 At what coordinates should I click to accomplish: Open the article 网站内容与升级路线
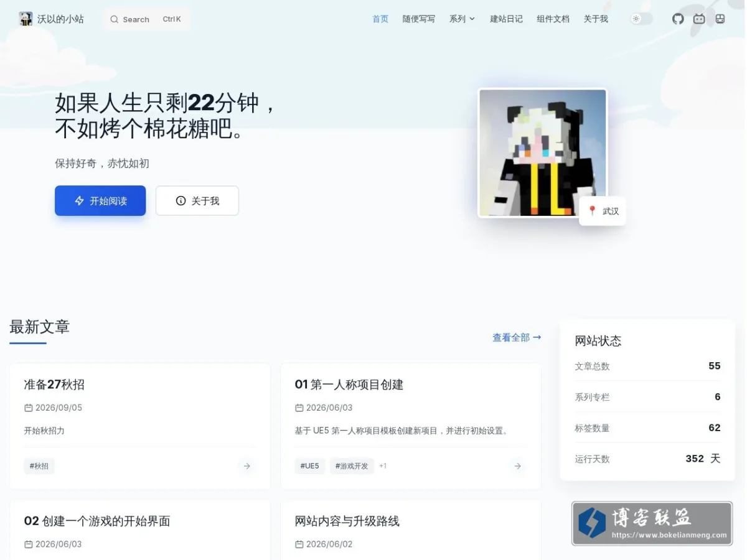(x=347, y=521)
